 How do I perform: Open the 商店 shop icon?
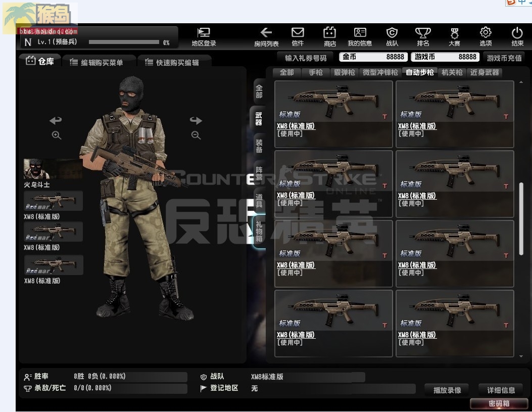[329, 37]
